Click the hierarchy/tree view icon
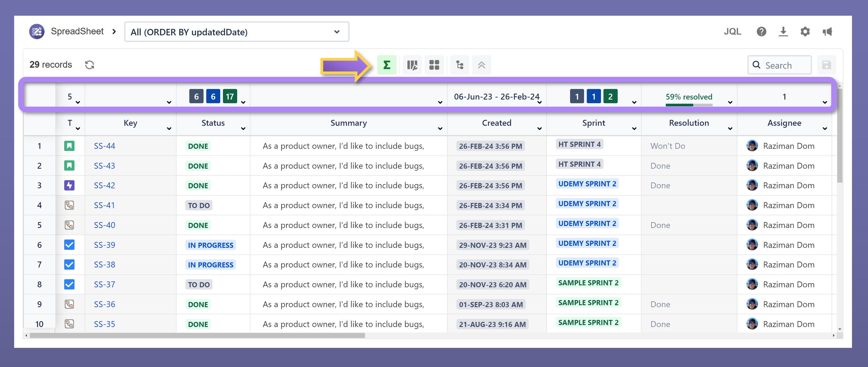868x367 pixels. point(460,65)
